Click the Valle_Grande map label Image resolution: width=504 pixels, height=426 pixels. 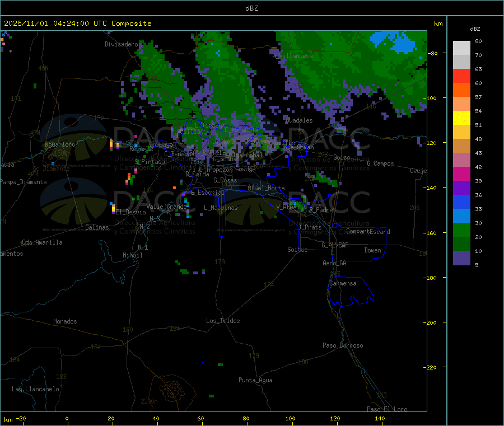(166, 207)
